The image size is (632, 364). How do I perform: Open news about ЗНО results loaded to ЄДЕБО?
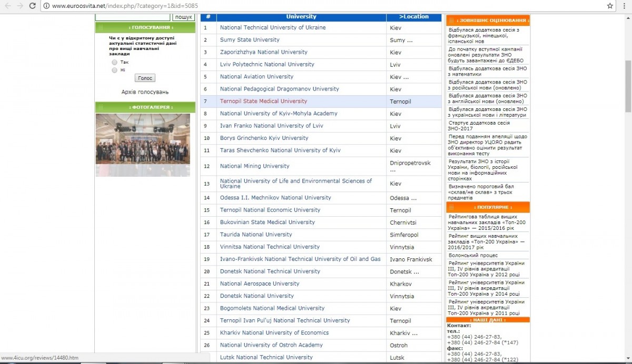pyautogui.click(x=486, y=55)
